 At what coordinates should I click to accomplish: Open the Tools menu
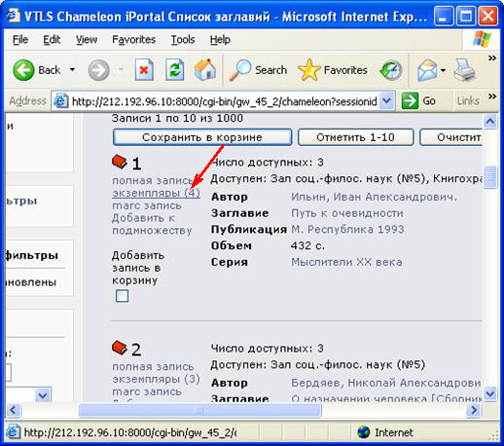pyautogui.click(x=183, y=40)
